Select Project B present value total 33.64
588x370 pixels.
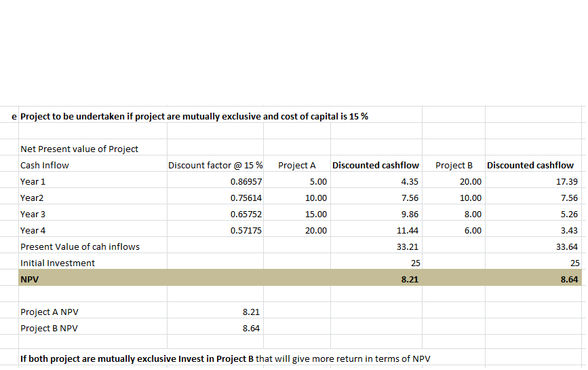(x=566, y=246)
